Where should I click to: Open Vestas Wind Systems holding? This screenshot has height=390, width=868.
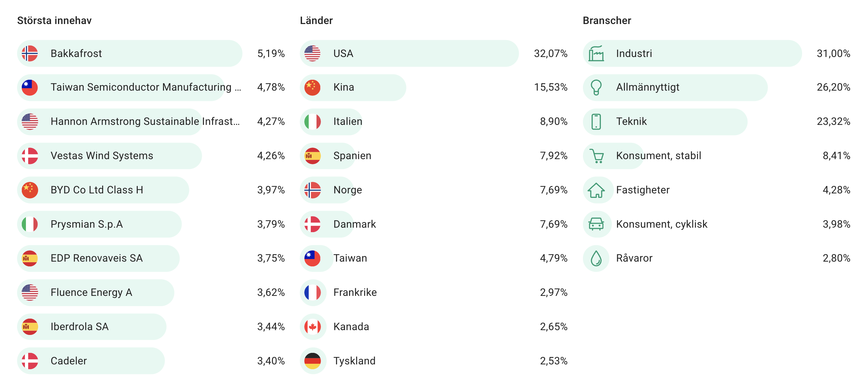click(102, 156)
